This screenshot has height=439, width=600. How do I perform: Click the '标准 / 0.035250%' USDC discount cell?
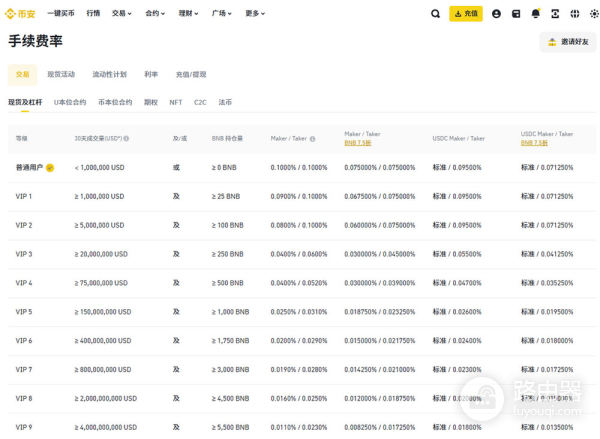[x=547, y=283]
